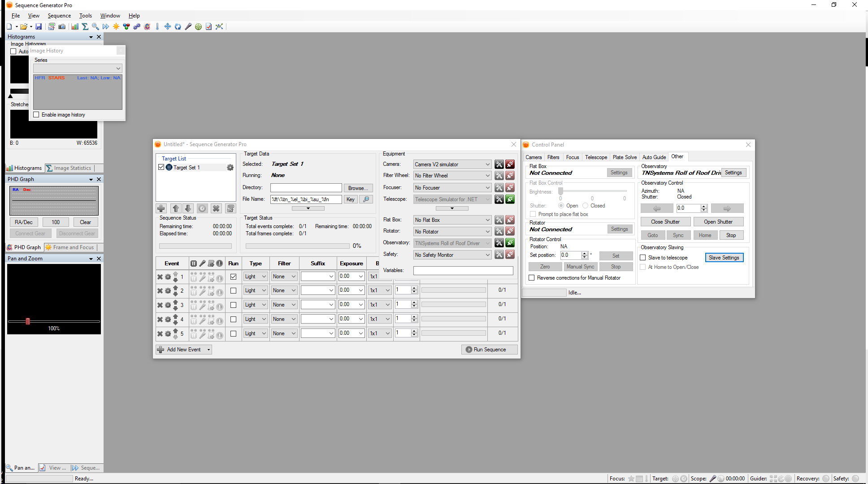This screenshot has width=868, height=484.
Task: Click the Open Shutter button
Action: pos(718,222)
